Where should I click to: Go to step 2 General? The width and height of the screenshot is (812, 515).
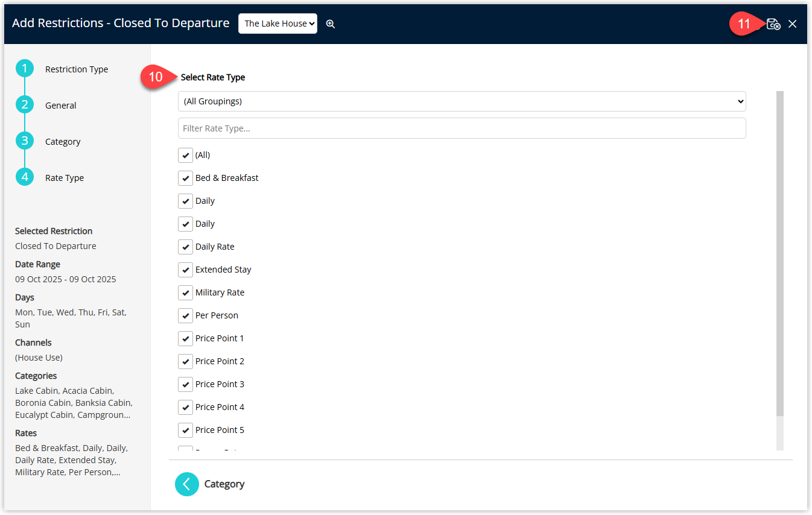25,105
